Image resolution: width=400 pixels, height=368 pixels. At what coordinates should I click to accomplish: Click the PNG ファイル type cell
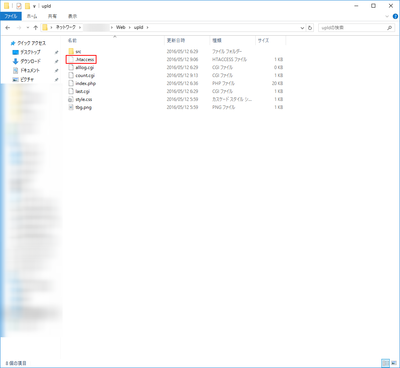coord(223,107)
